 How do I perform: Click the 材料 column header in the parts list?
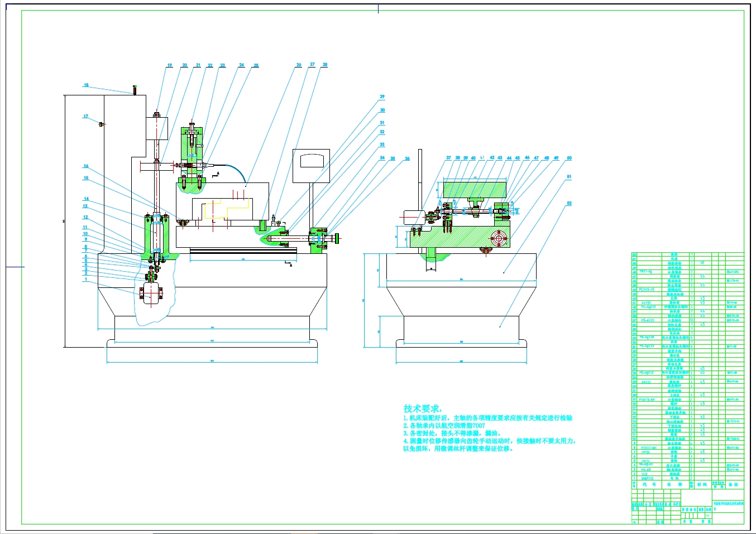click(x=702, y=485)
